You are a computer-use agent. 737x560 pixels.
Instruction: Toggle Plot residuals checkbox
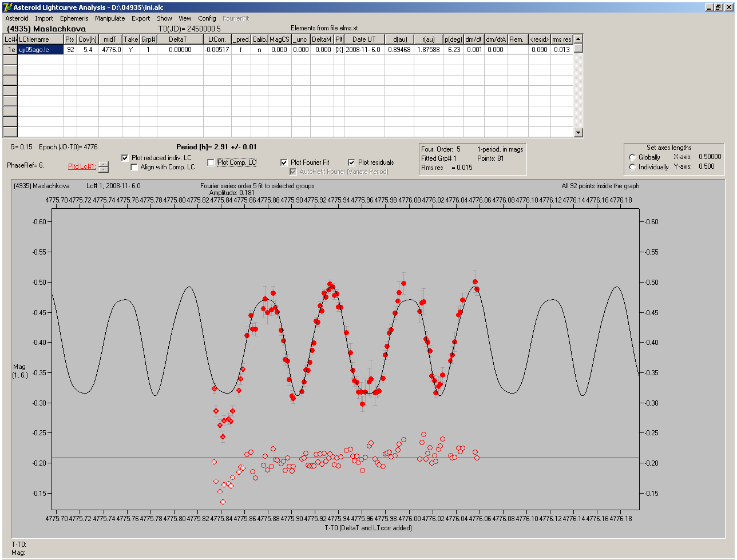pyautogui.click(x=351, y=162)
